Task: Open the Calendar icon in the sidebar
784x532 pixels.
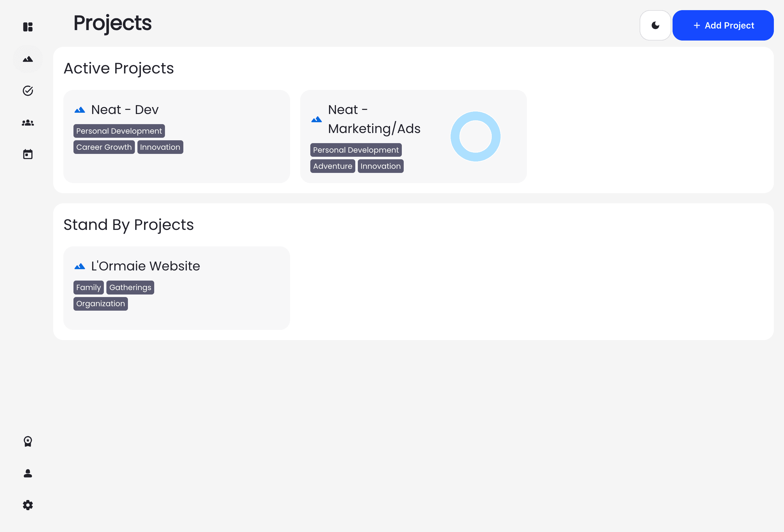Action: [x=27, y=154]
